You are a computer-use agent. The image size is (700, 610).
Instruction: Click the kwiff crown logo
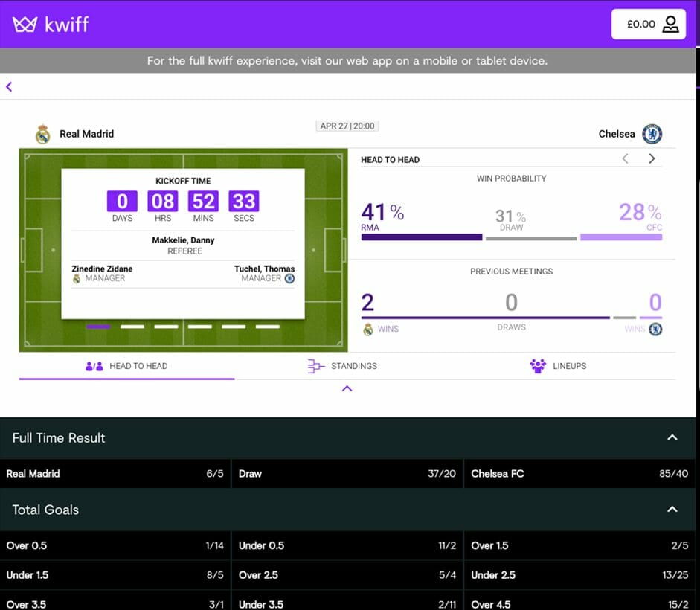coord(25,24)
